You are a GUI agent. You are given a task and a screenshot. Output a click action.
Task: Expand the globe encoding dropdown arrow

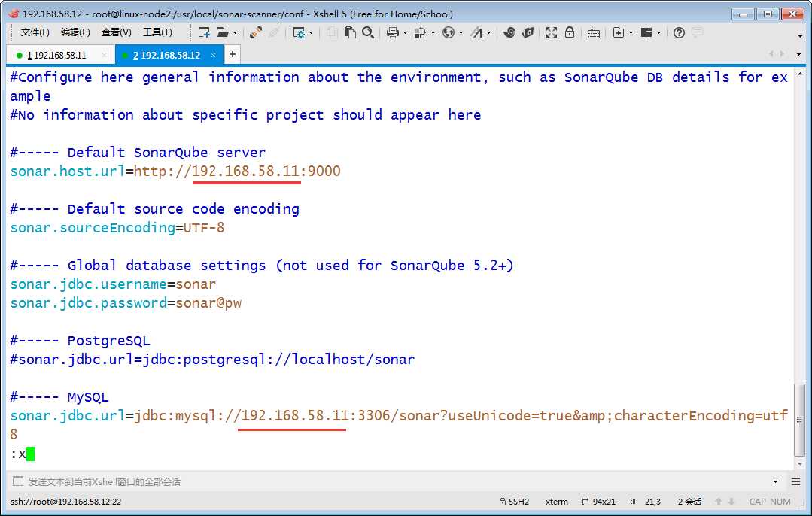point(461,33)
